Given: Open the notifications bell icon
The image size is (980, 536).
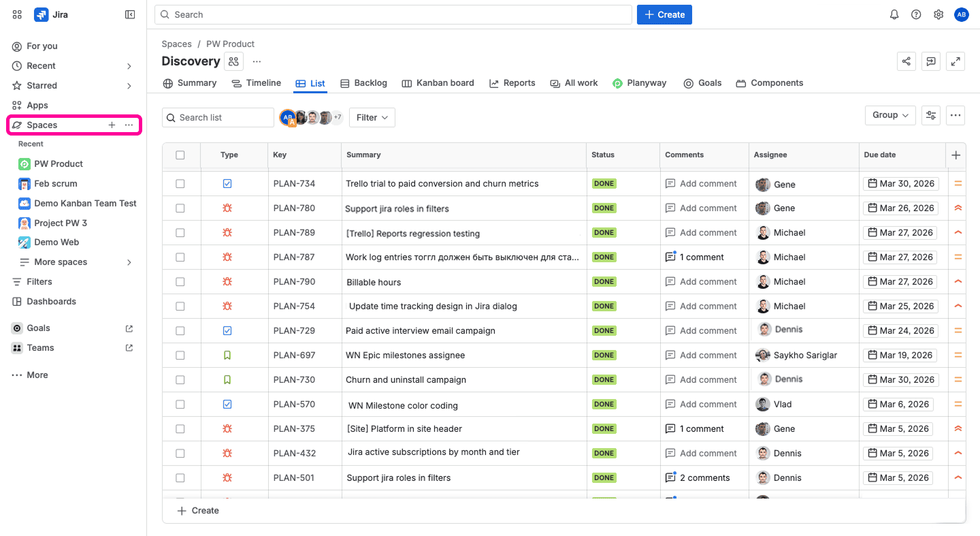Looking at the screenshot, I should [x=894, y=14].
